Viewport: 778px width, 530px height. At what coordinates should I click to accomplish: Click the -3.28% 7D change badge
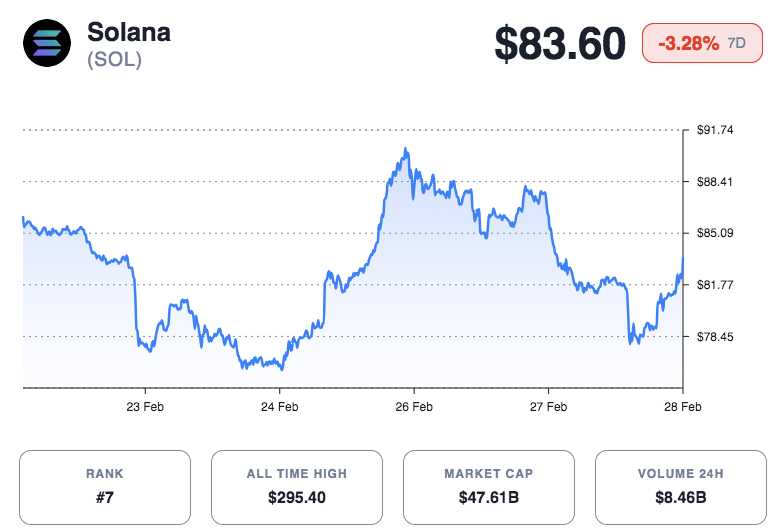click(702, 44)
